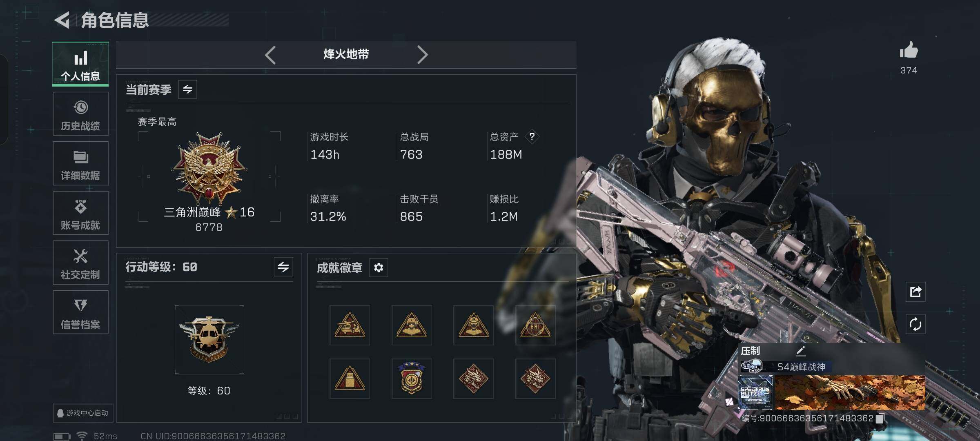Refresh the character view with the rotate icon
Image resolution: width=980 pixels, height=441 pixels.
click(915, 325)
